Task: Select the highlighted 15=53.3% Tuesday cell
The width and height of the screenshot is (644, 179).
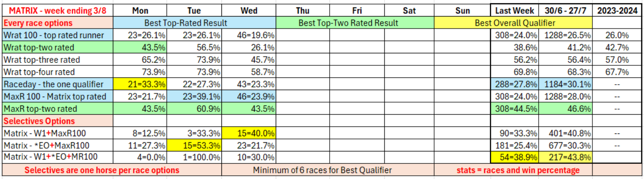Action: click(194, 146)
